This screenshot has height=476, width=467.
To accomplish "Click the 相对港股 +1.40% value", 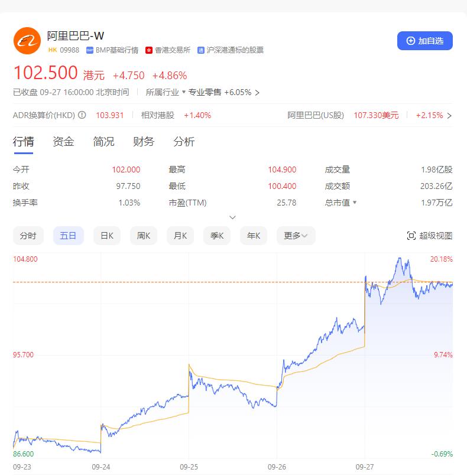I will click(197, 115).
